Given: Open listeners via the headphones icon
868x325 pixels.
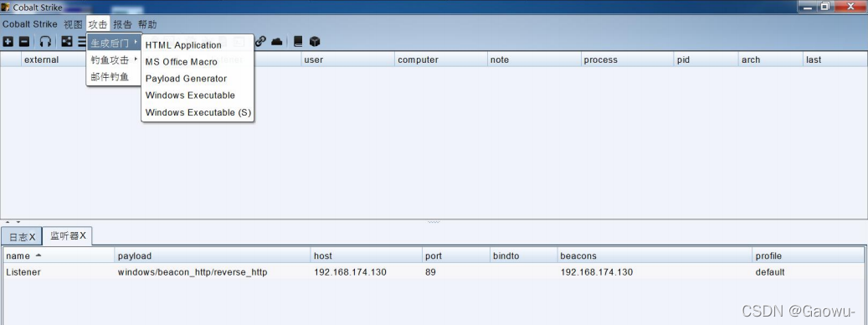Looking at the screenshot, I should pyautogui.click(x=45, y=42).
